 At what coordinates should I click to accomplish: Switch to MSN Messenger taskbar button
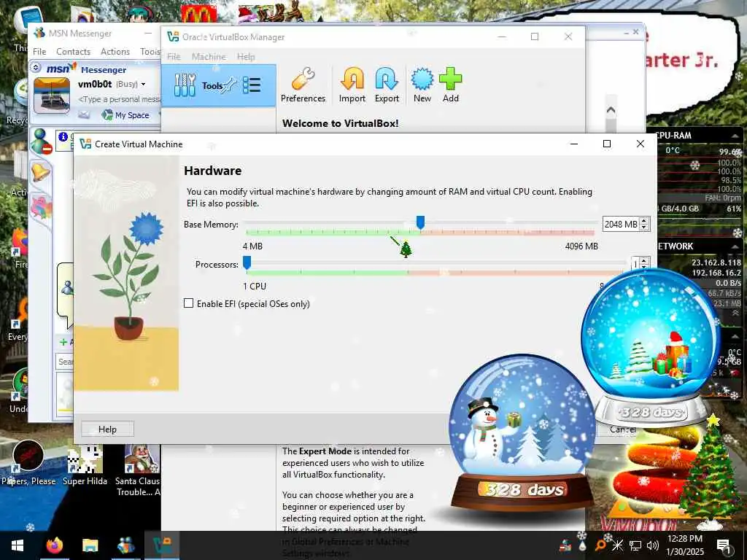(125, 545)
